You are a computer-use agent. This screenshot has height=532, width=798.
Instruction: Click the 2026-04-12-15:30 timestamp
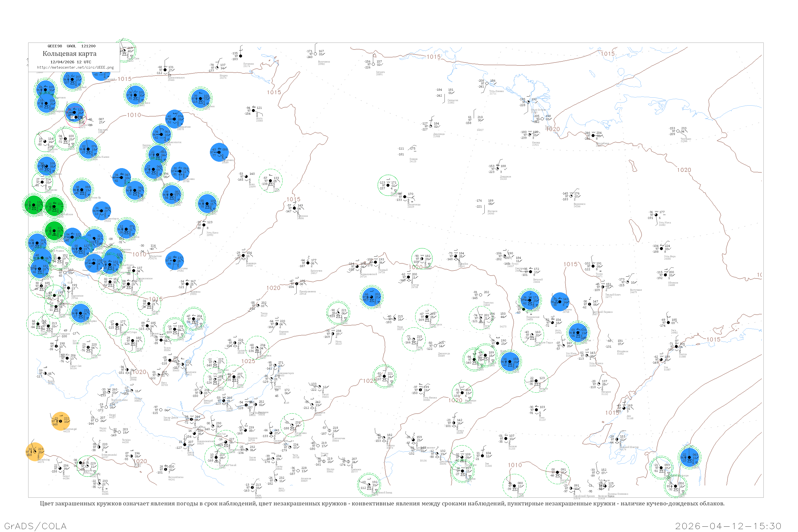coord(728,526)
